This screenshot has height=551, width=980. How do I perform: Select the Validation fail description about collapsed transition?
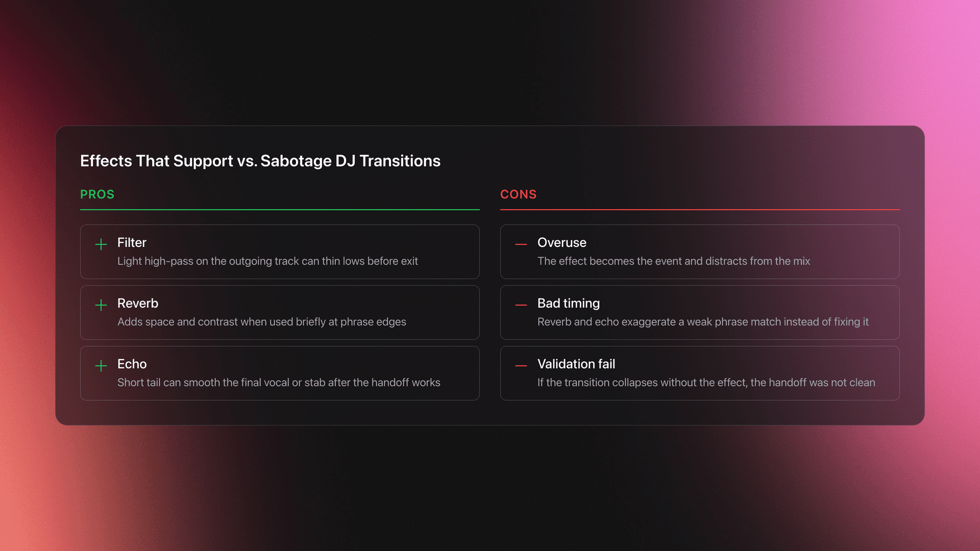point(706,383)
